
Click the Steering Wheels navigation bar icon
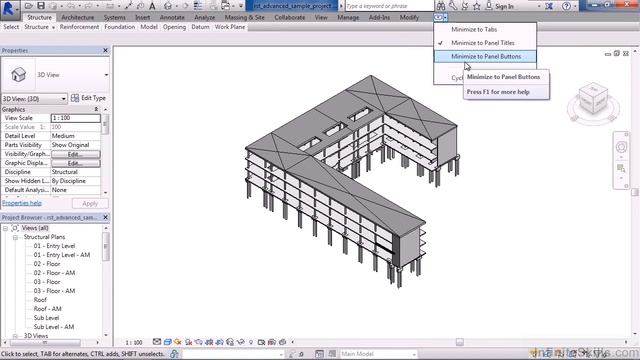(x=621, y=147)
